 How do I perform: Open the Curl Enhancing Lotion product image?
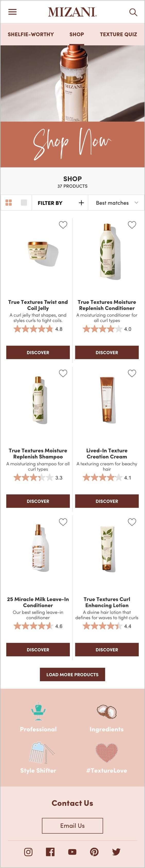(x=107, y=549)
